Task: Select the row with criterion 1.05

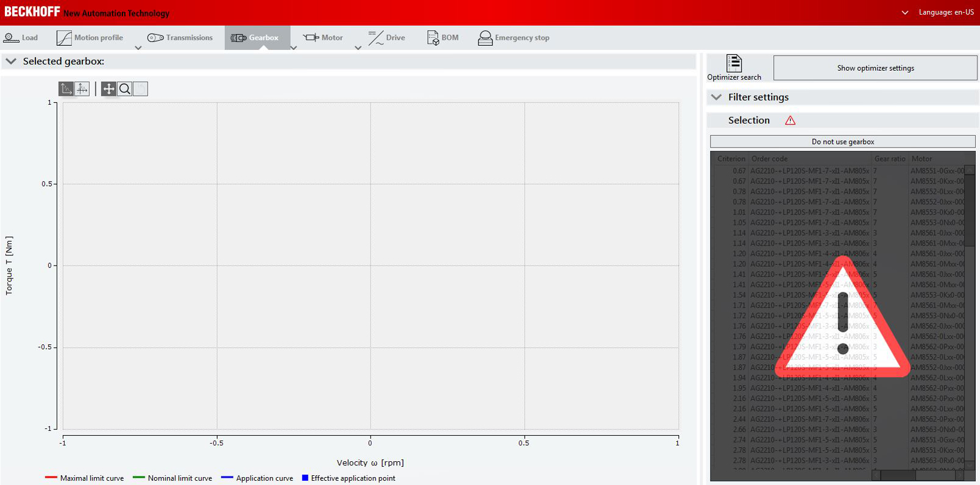Action: pyautogui.click(x=839, y=222)
